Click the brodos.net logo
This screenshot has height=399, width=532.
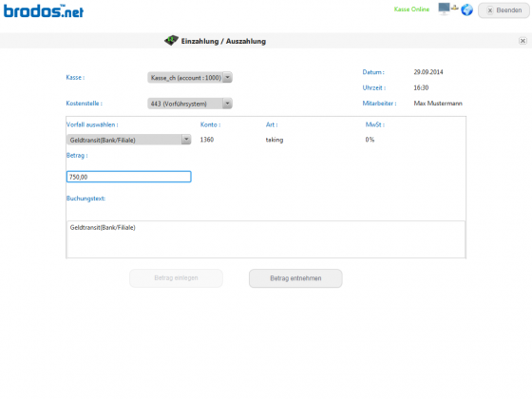(x=44, y=10)
